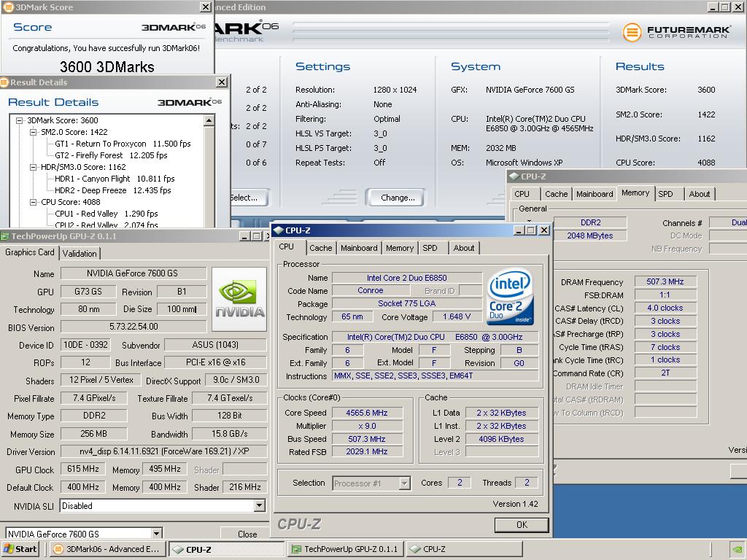Open CPU tab in background CPU-Z window
This screenshot has height=560, width=747.
point(522,194)
